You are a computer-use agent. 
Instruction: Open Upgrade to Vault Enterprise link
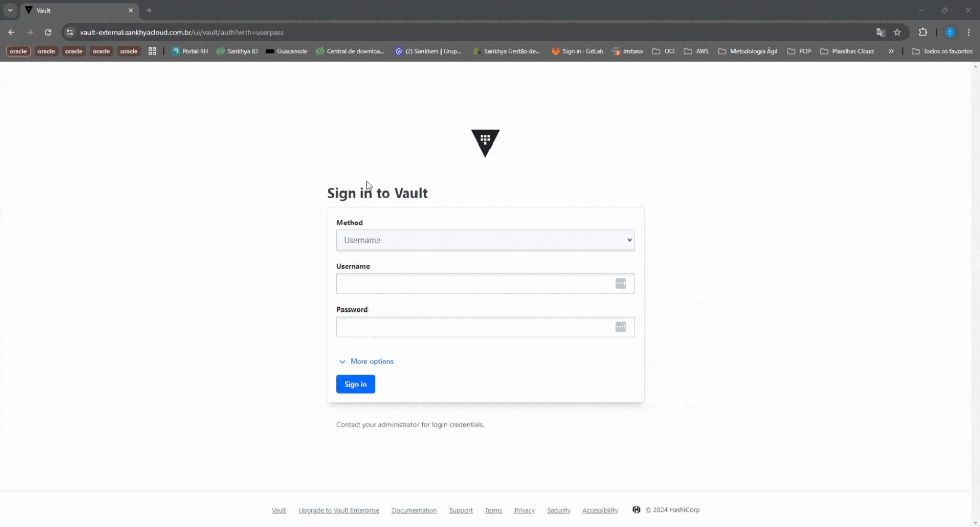pos(338,510)
